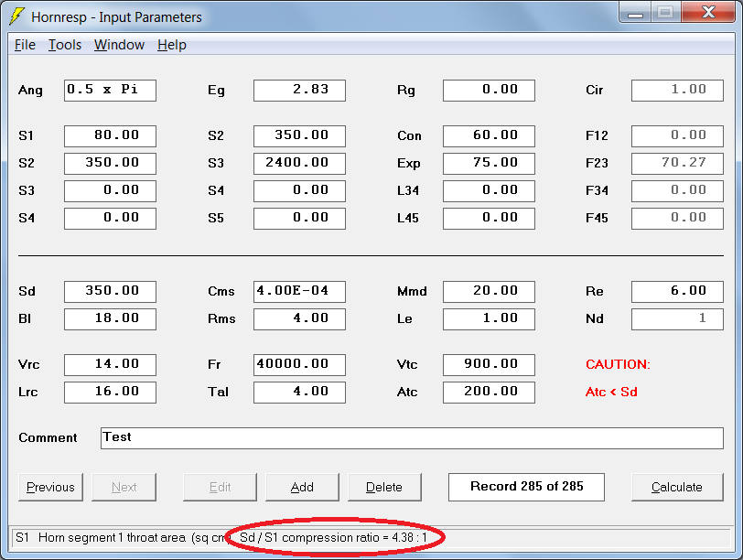Viewport: 743px width, 560px height.
Task: Click the F45 field
Action: click(678, 219)
